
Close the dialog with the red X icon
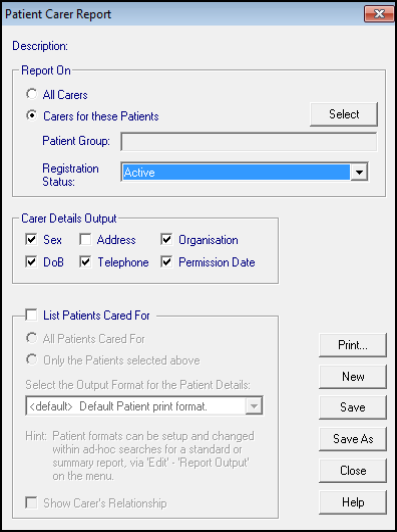(x=379, y=14)
